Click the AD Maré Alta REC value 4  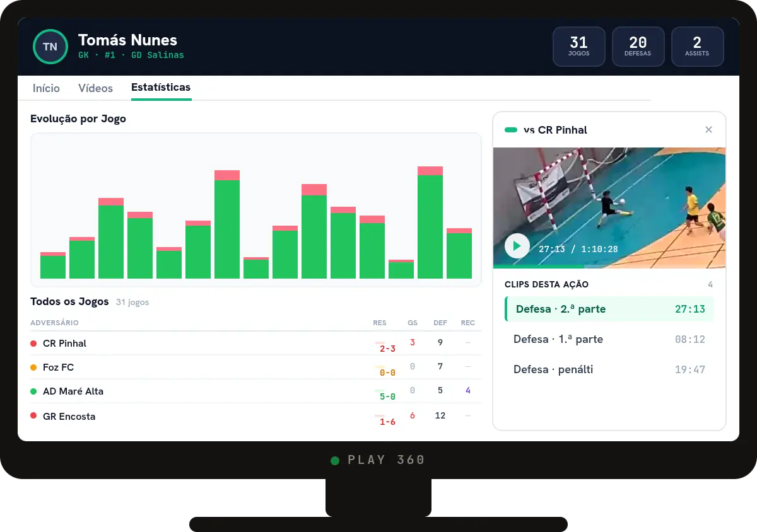[x=468, y=391]
